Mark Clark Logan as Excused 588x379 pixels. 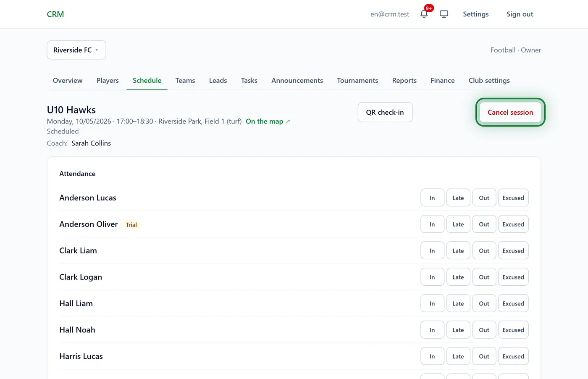[x=513, y=277]
